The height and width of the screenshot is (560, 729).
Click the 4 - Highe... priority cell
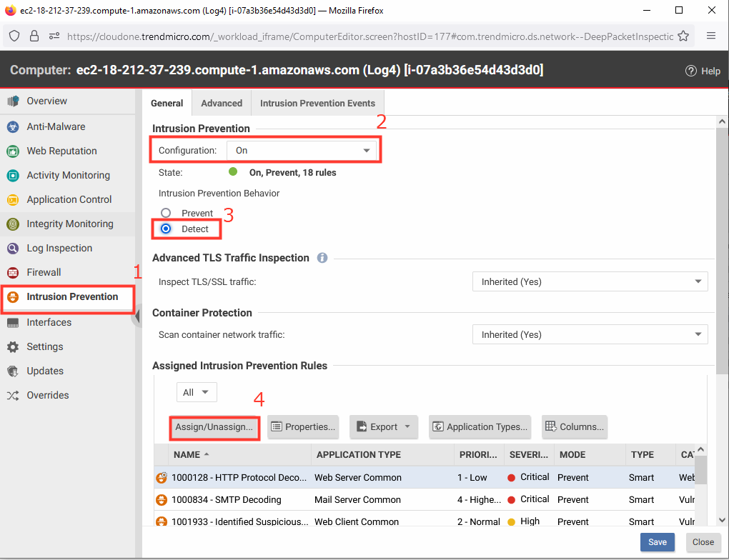(x=479, y=499)
